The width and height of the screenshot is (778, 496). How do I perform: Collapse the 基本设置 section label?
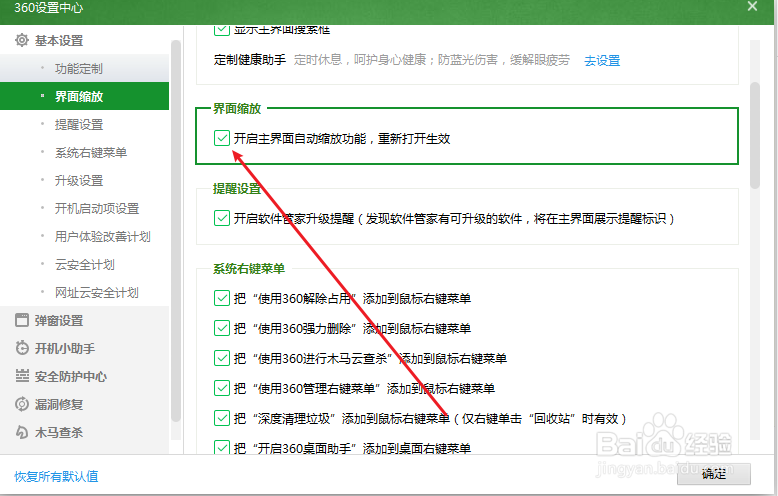59,41
